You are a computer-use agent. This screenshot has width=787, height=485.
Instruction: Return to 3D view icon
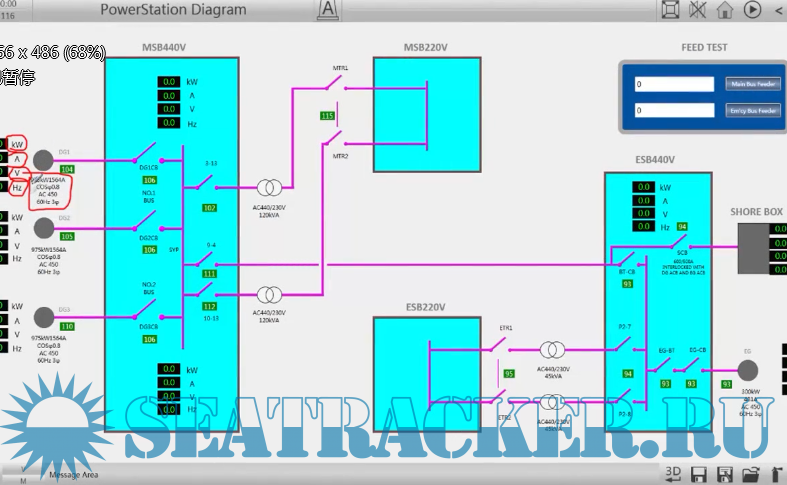point(673,473)
